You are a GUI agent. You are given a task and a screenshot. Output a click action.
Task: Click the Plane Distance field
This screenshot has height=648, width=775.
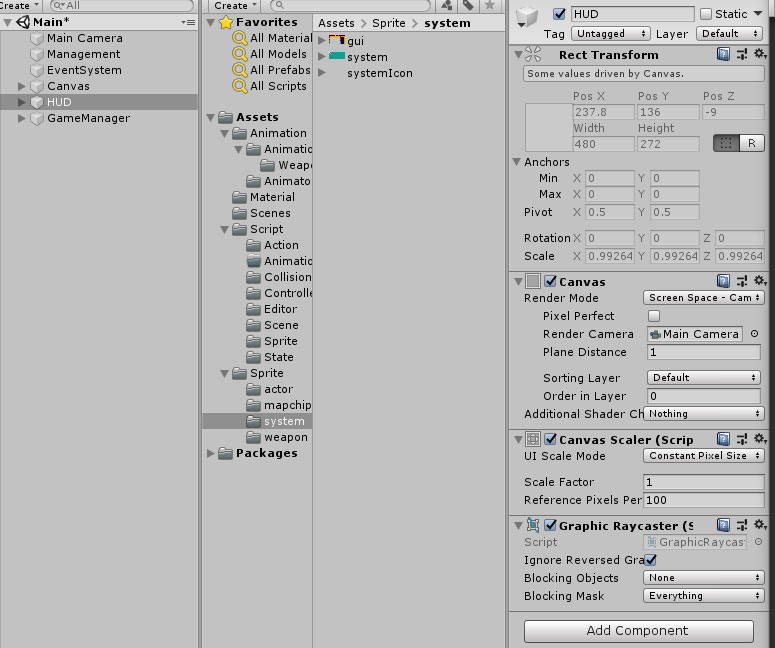tap(704, 352)
